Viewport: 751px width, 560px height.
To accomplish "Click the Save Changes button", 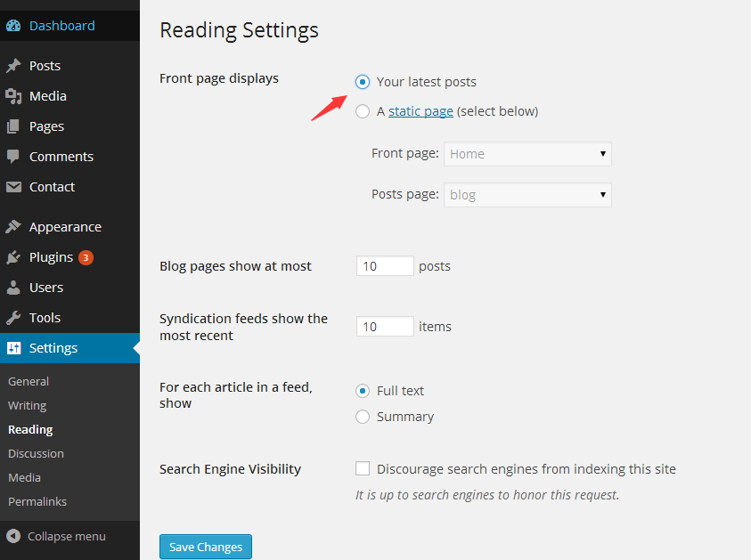I will [206, 547].
